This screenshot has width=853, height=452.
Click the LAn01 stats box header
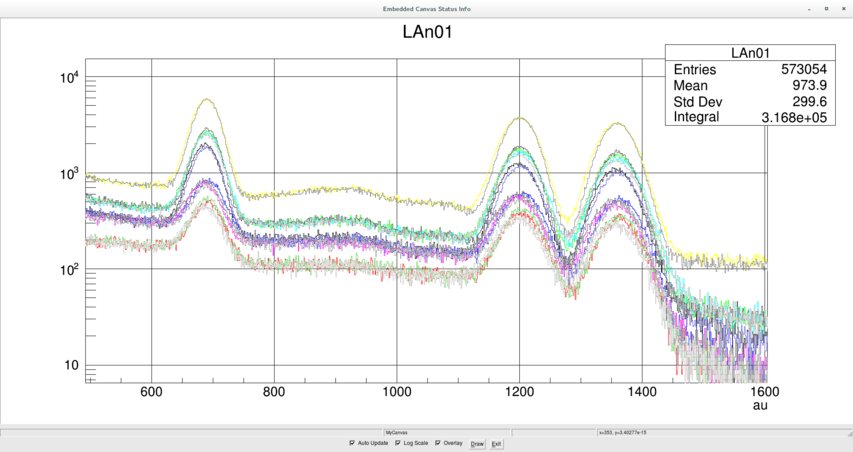tap(750, 53)
